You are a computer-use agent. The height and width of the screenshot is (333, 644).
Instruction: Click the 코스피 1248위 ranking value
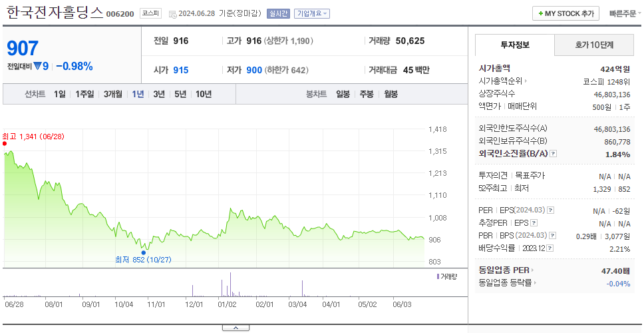(x=606, y=81)
